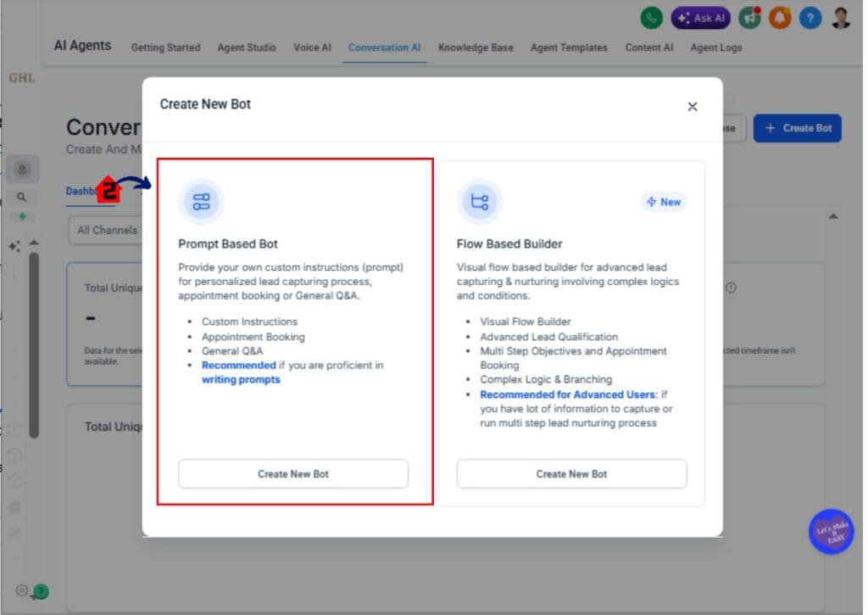Click the sidebar AI sparkle icon

pyautogui.click(x=14, y=246)
